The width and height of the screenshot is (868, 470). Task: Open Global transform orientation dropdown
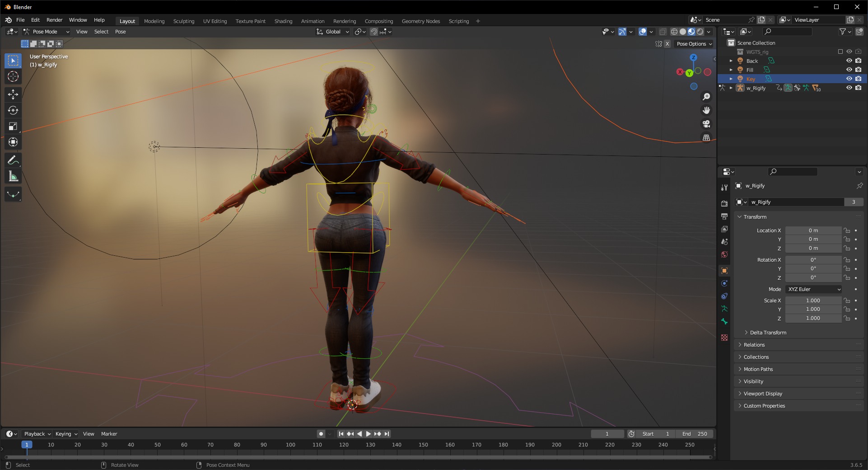[x=333, y=32]
